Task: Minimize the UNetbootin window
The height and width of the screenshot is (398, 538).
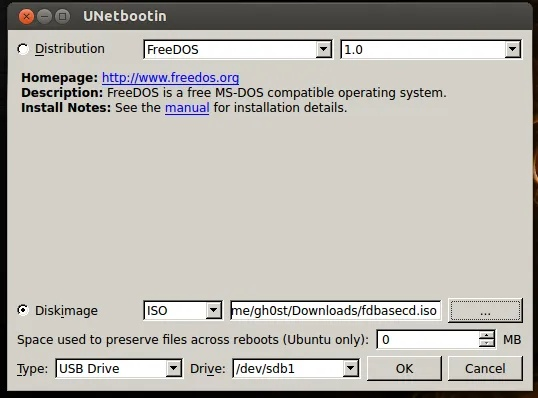Action: pyautogui.click(x=44, y=16)
